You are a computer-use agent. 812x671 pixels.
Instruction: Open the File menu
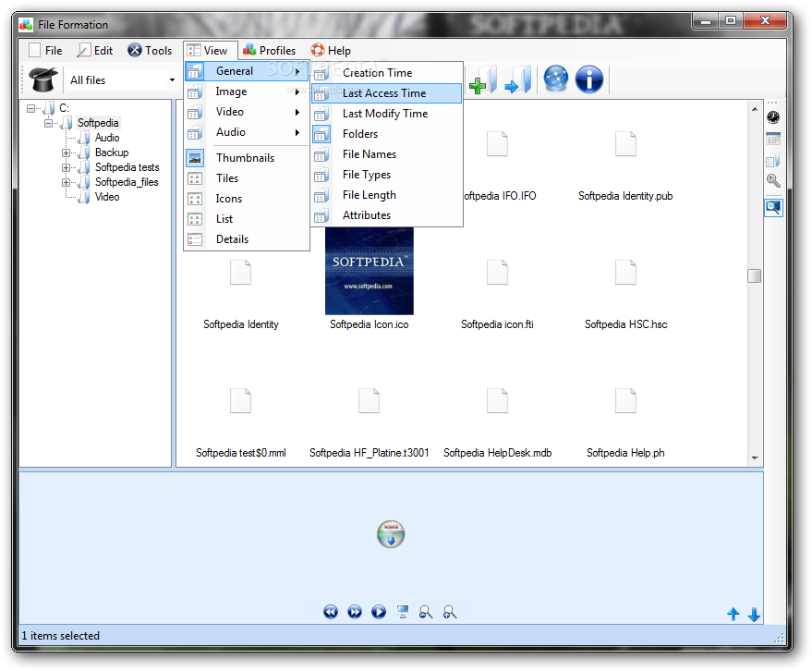pos(45,50)
